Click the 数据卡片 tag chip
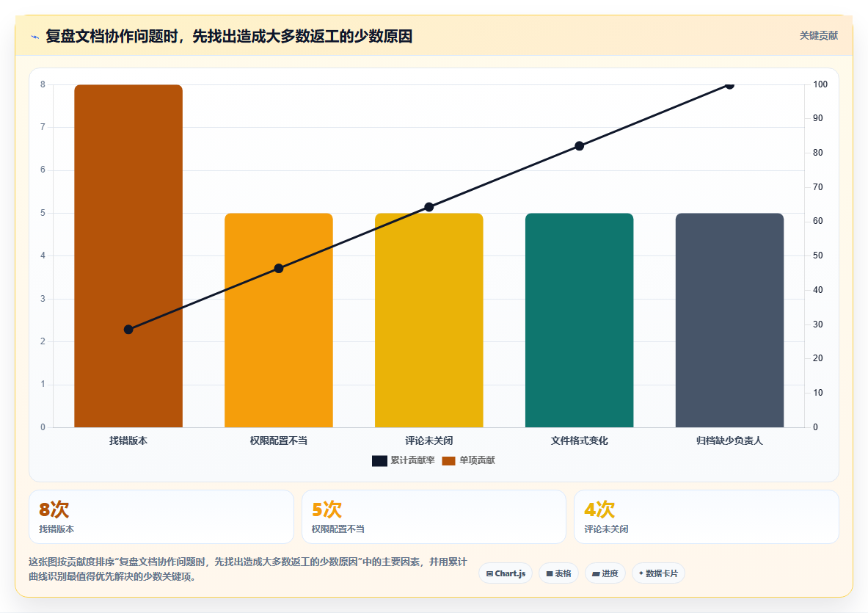868x613 pixels. pyautogui.click(x=658, y=573)
